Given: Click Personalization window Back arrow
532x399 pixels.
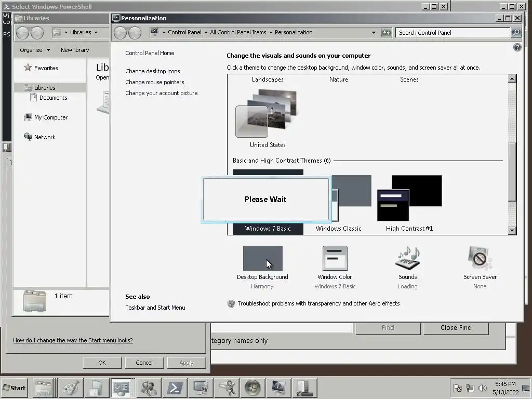Looking at the screenshot, I should 120,33.
